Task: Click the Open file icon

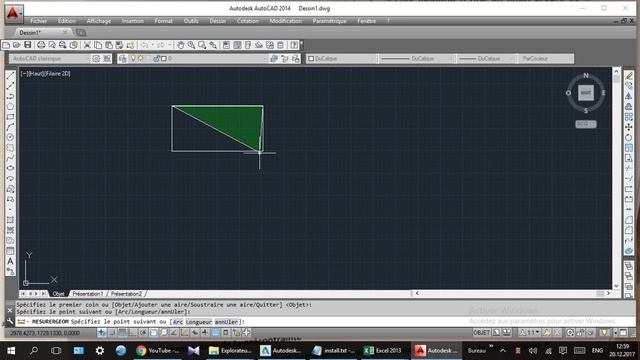Action: [x=17, y=45]
